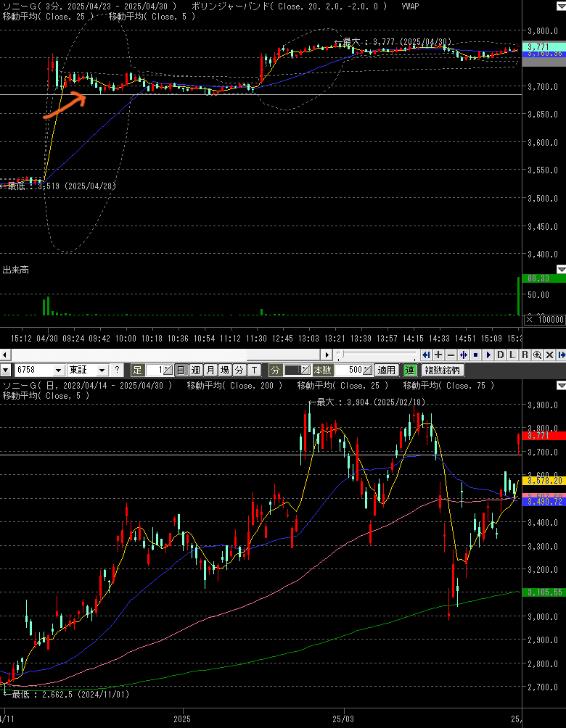
Task: Open the 複数銘柄 multiple stocks button
Action: pyautogui.click(x=443, y=370)
